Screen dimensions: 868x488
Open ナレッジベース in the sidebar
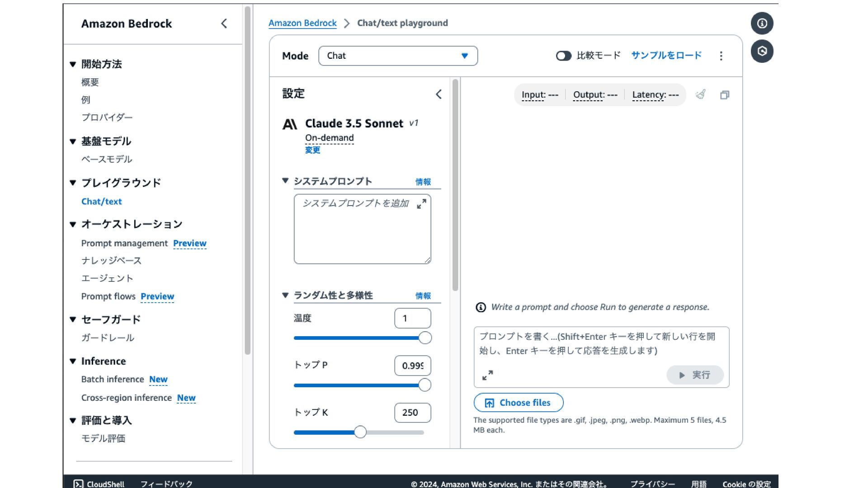pos(111,261)
